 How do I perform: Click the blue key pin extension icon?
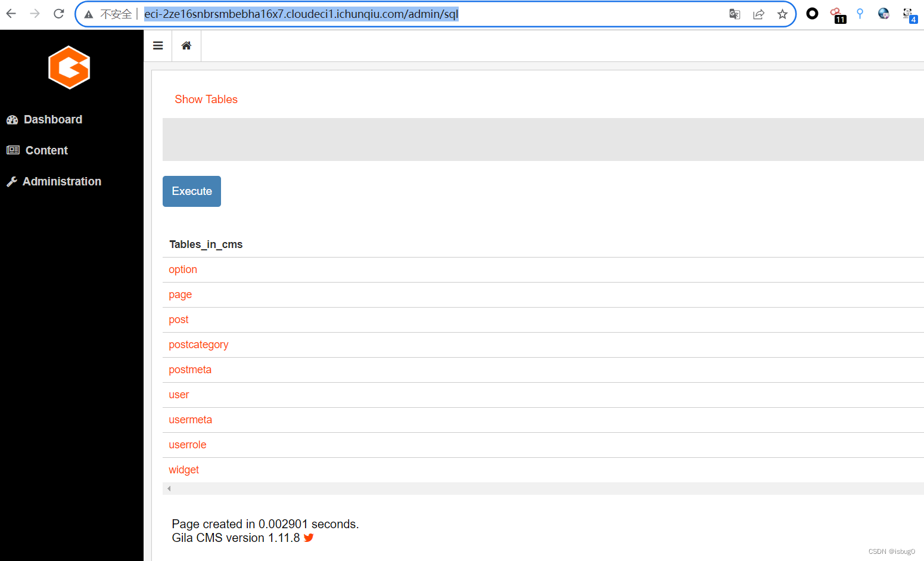coord(860,14)
